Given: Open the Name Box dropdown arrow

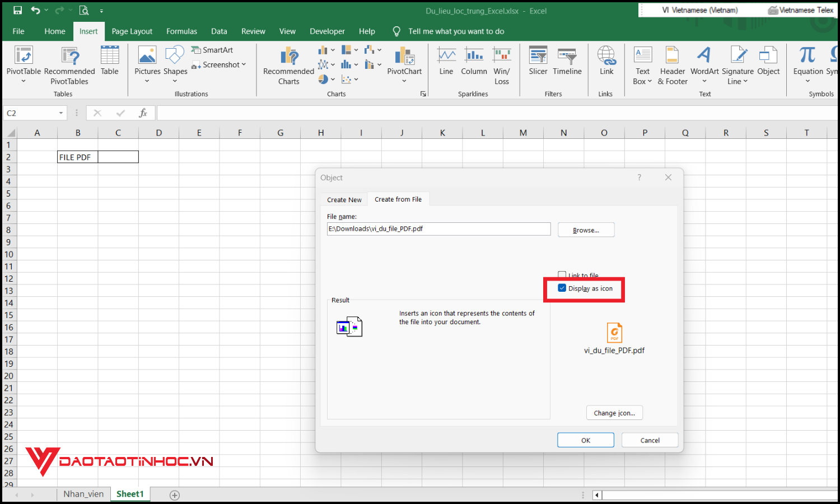Looking at the screenshot, I should [61, 113].
